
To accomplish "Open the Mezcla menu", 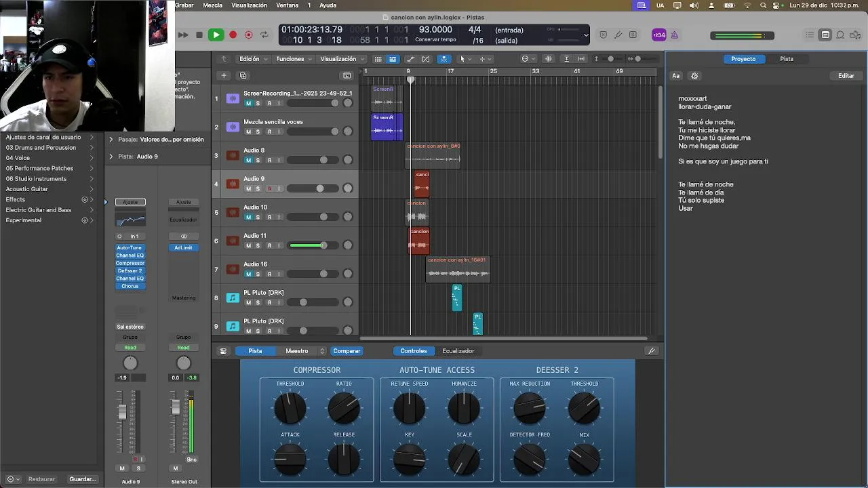I will [212, 5].
